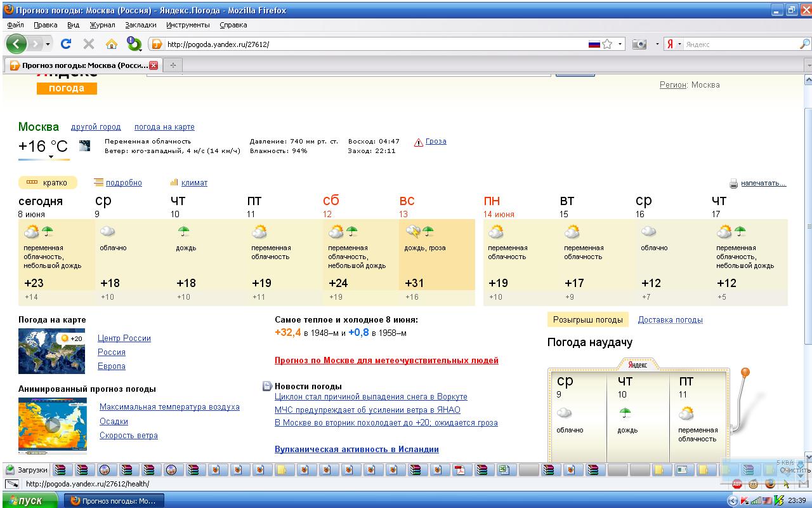
Task: Open a new tab with the plus button
Action: (x=173, y=65)
